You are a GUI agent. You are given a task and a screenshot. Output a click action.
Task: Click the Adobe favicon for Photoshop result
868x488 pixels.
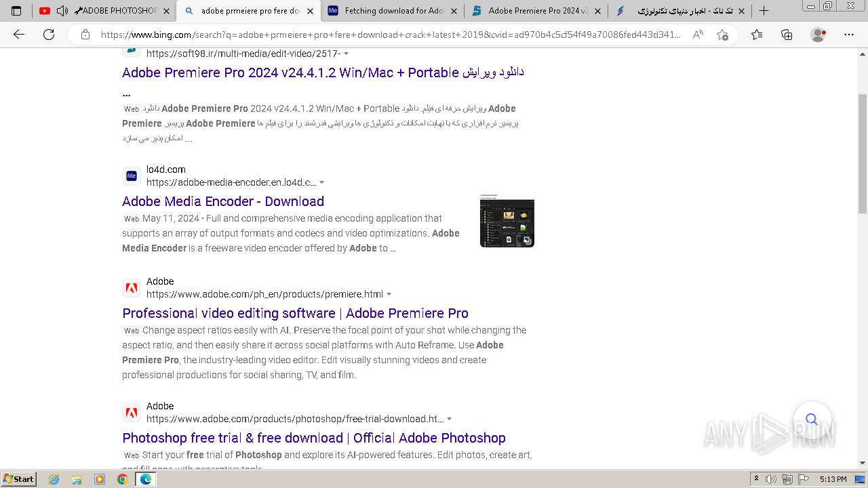132,413
